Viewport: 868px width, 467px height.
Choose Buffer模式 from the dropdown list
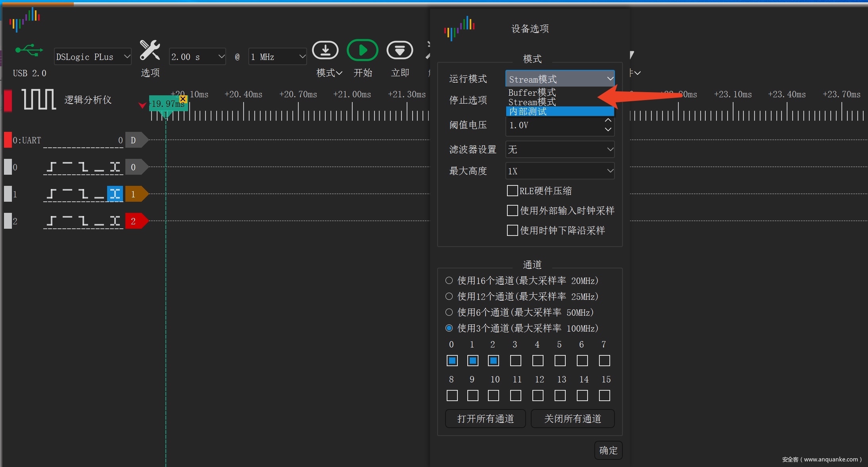532,93
